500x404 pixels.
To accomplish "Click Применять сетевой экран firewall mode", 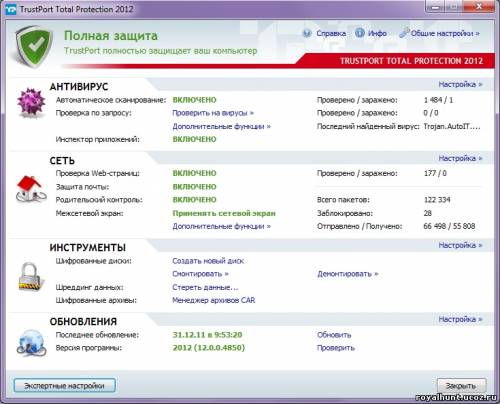I will [224, 213].
